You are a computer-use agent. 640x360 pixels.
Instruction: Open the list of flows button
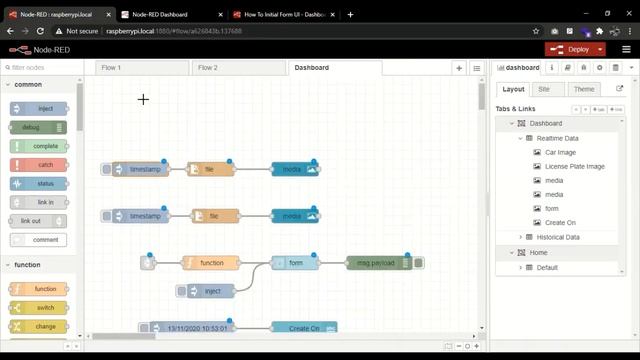pos(476,68)
